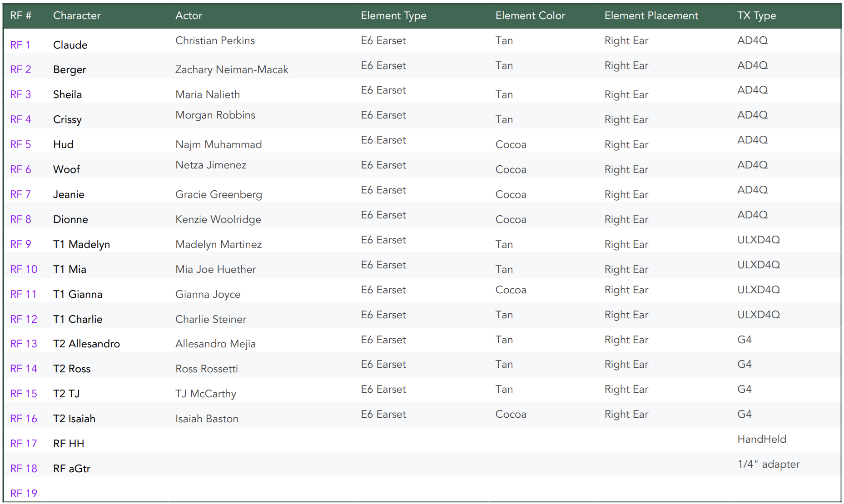Screen dimensions: 844x504
Task: Click actor name Isaiah Baston
Action: click(207, 419)
